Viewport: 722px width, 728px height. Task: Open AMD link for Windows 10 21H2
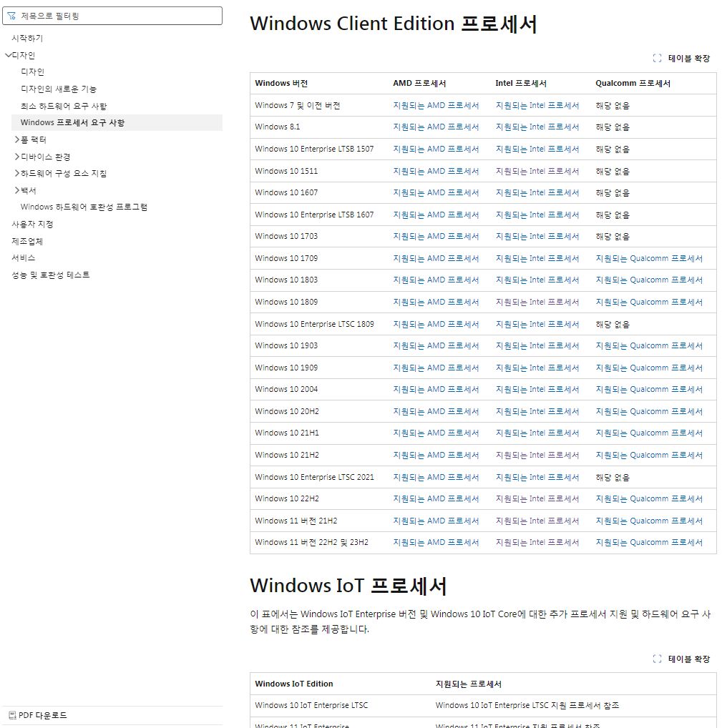[436, 455]
